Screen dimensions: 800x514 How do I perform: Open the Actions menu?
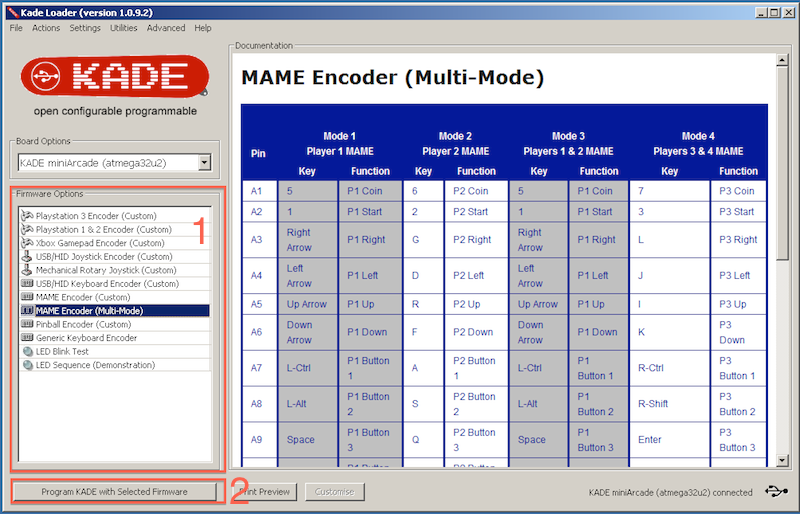(x=46, y=28)
